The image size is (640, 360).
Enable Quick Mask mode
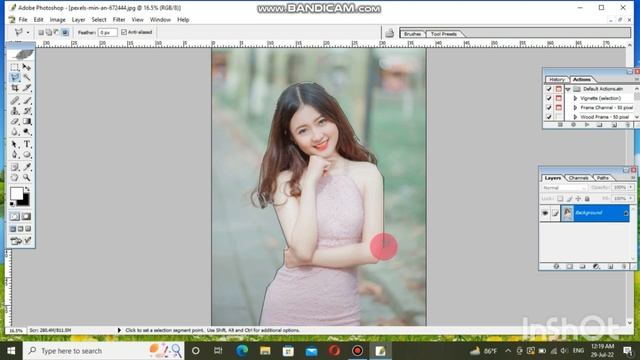[x=26, y=216]
